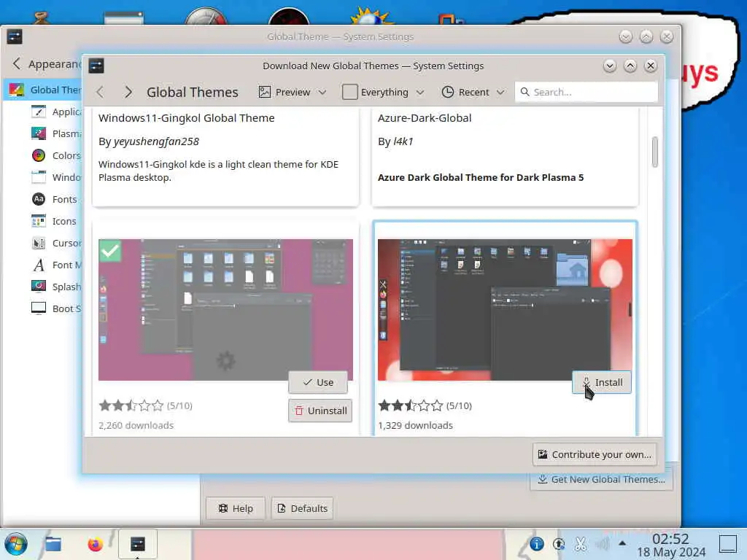This screenshot has width=747, height=560.
Task: Click author name yeyushengfan258
Action: (156, 141)
